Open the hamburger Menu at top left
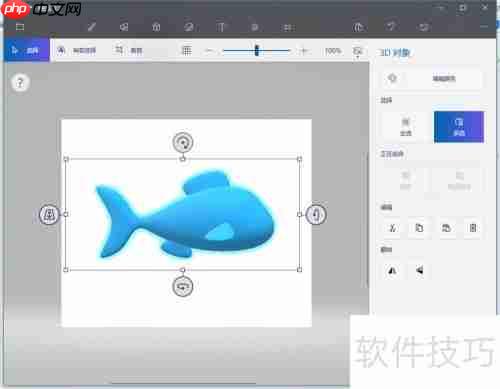Screen dimensions: 500x389 click(x=20, y=27)
